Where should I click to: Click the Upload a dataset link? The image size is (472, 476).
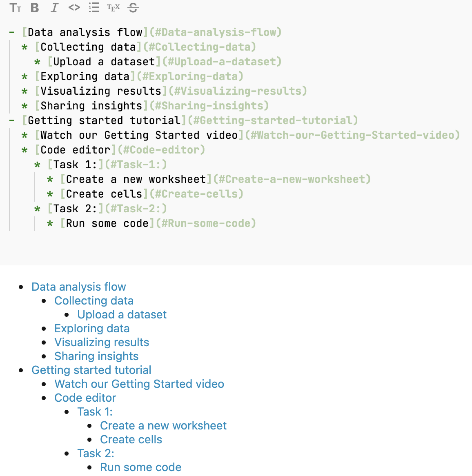(122, 314)
